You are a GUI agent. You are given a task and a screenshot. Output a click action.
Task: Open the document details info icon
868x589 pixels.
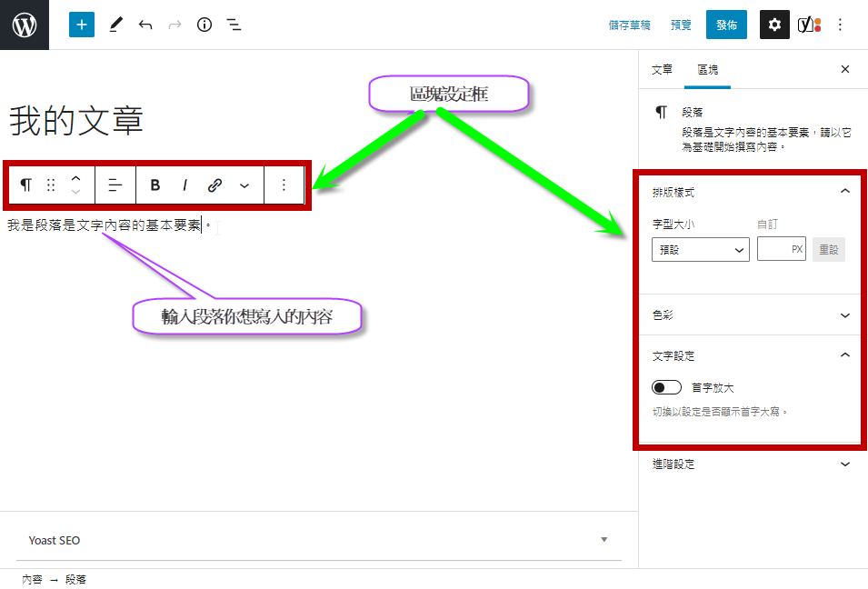point(205,25)
